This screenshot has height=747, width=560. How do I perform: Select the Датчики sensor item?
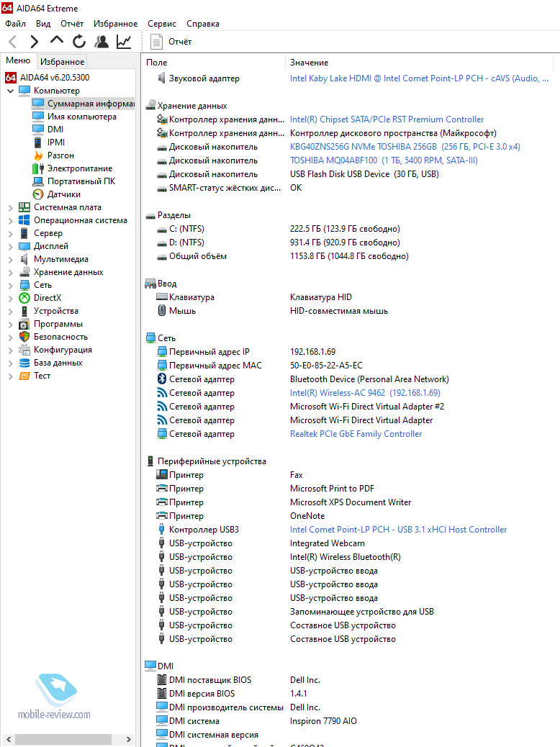63,194
